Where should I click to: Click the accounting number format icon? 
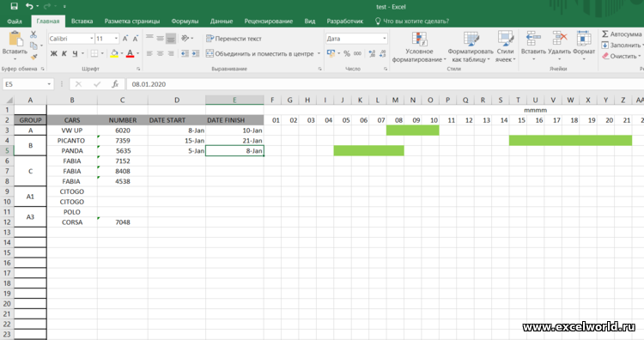point(331,53)
